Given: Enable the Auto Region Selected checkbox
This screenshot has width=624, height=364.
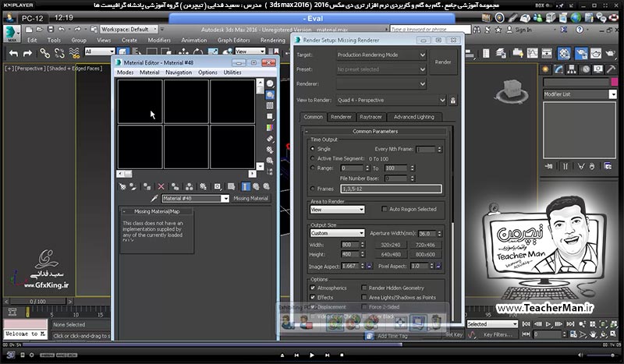Looking at the screenshot, I should pyautogui.click(x=385, y=209).
